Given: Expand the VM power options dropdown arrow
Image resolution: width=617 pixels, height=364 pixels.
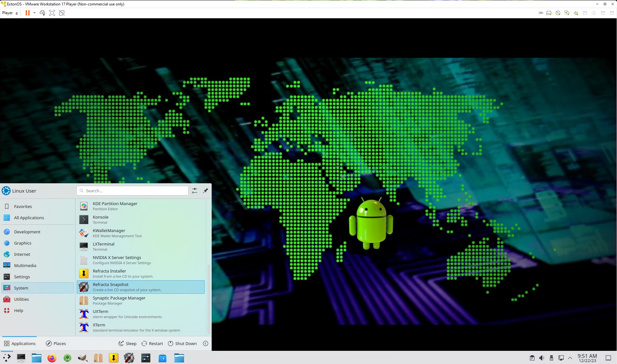Looking at the screenshot, I should click(x=34, y=13).
